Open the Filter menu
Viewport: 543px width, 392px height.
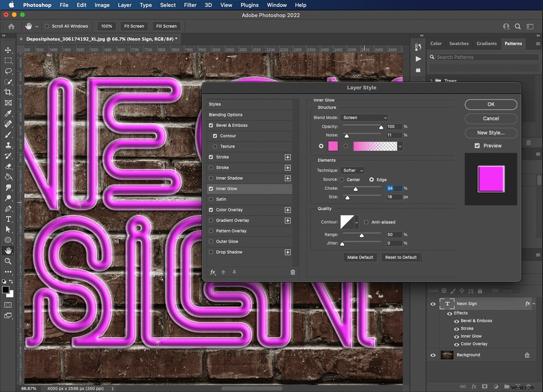tap(190, 5)
